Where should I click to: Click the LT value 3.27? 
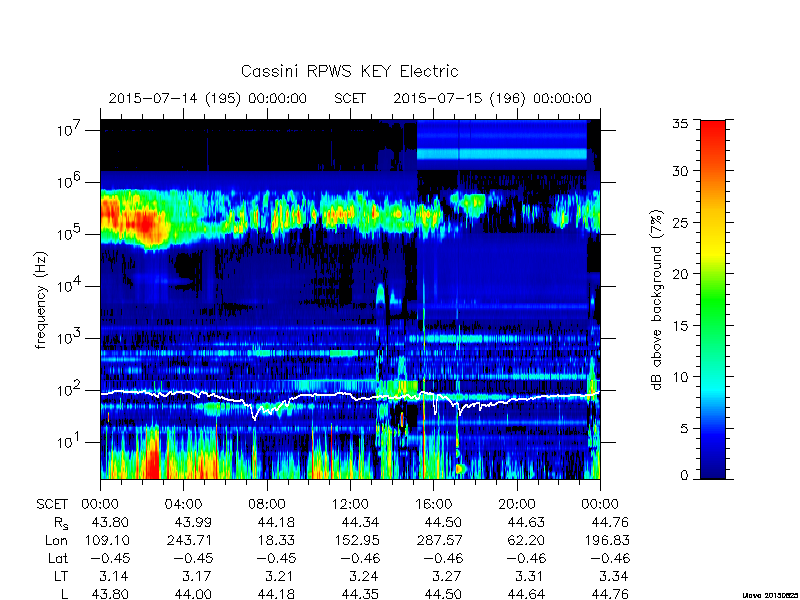pyautogui.click(x=447, y=577)
